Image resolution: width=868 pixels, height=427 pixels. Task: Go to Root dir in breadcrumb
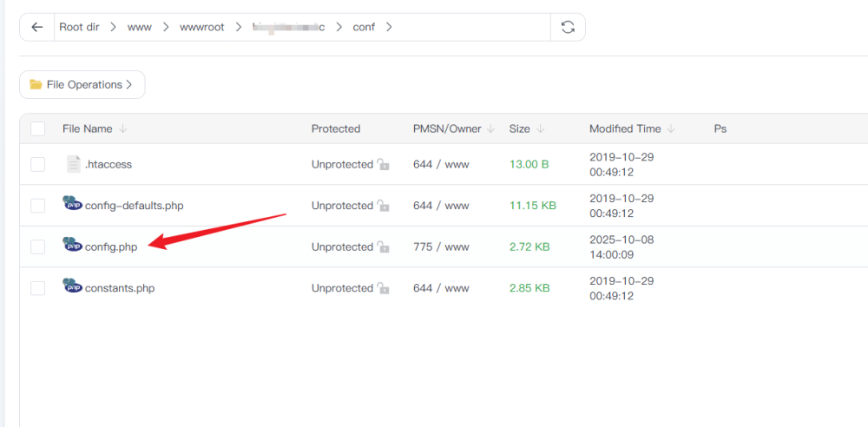(x=79, y=27)
